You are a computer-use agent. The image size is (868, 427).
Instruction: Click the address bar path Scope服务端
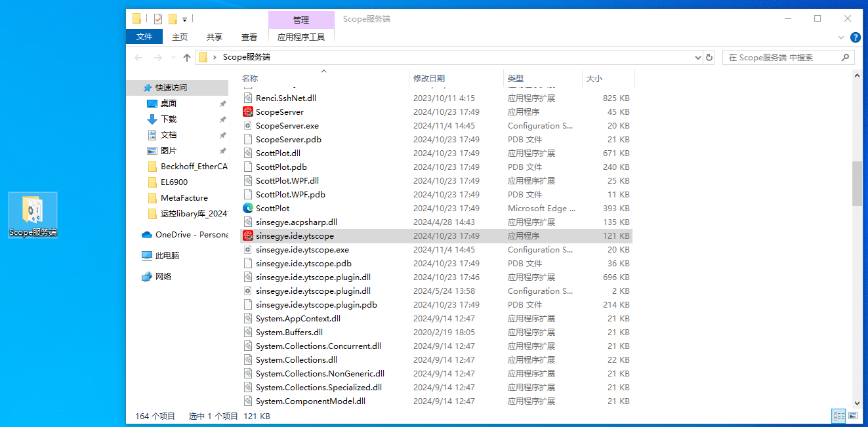tap(247, 58)
